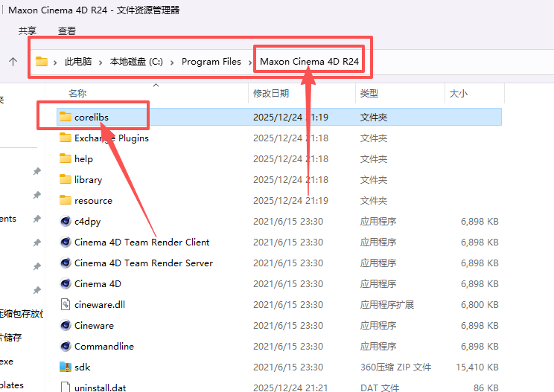The height and width of the screenshot is (392, 554).
Task: Sort files by the 修改日期 column header
Action: [x=271, y=93]
